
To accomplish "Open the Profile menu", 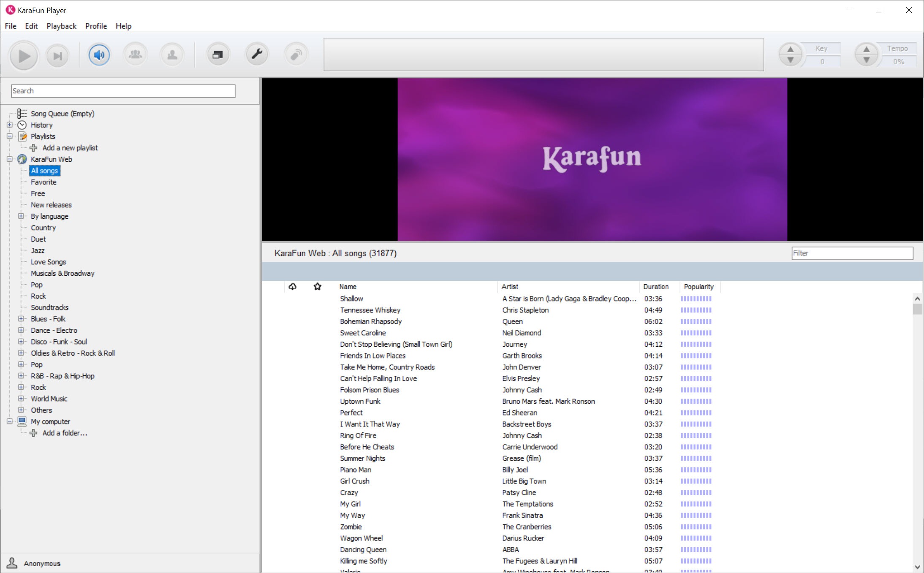I will click(96, 26).
